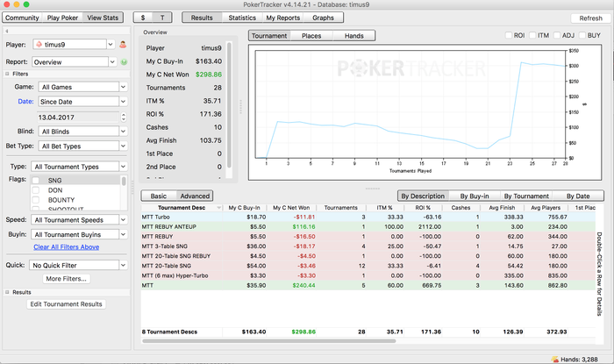Select the MTT (6 max) Hyper-Turbo row

(x=368, y=275)
